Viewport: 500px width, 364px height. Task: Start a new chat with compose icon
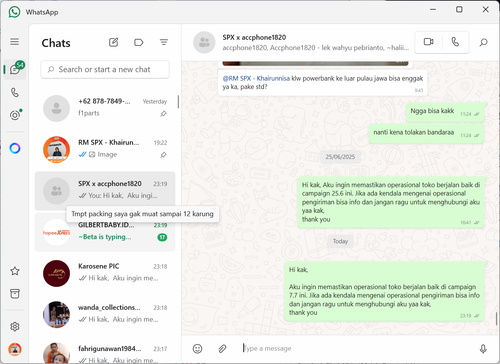pos(113,42)
